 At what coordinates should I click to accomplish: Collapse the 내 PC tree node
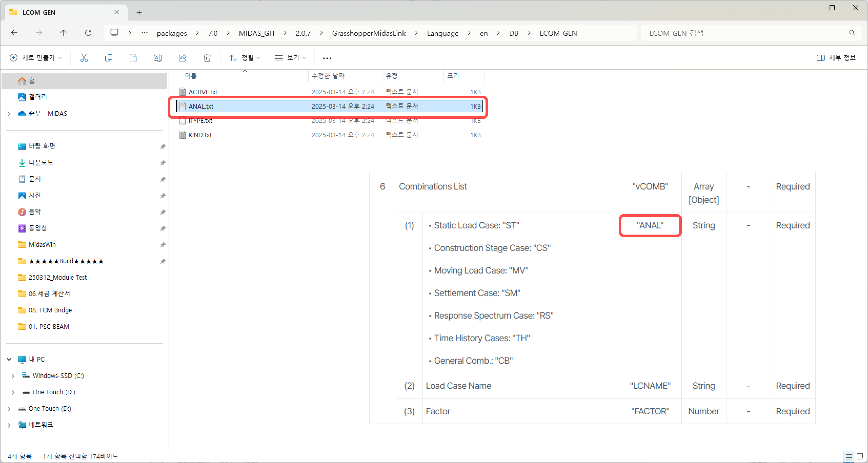coord(9,359)
